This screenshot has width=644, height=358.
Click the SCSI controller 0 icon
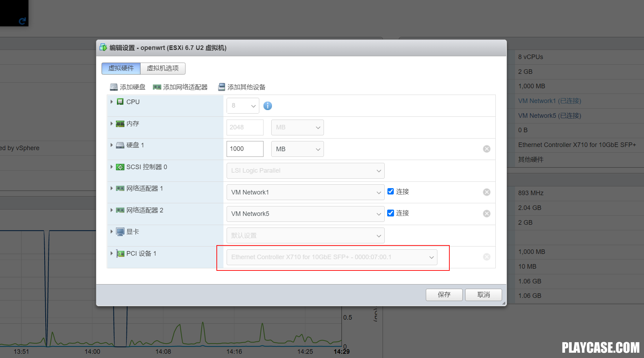(120, 167)
